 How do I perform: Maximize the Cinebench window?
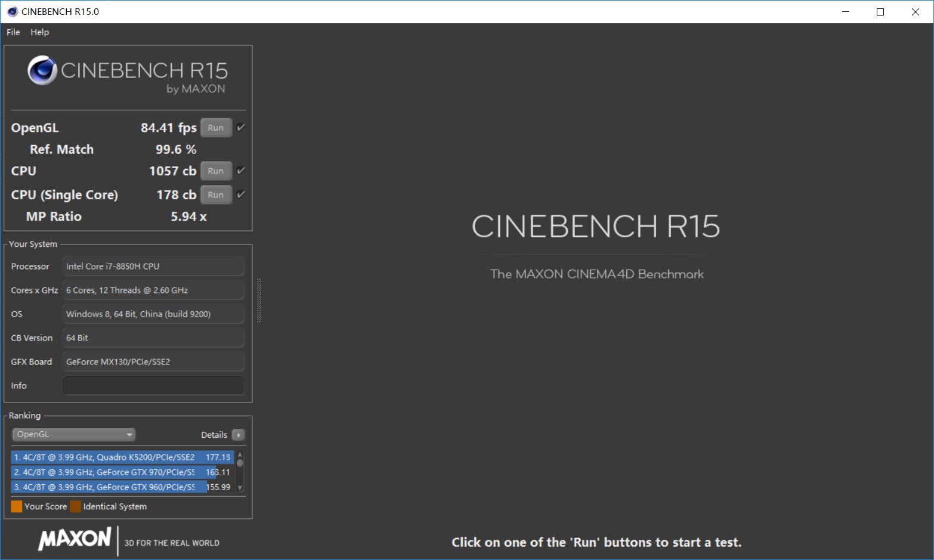[x=880, y=12]
